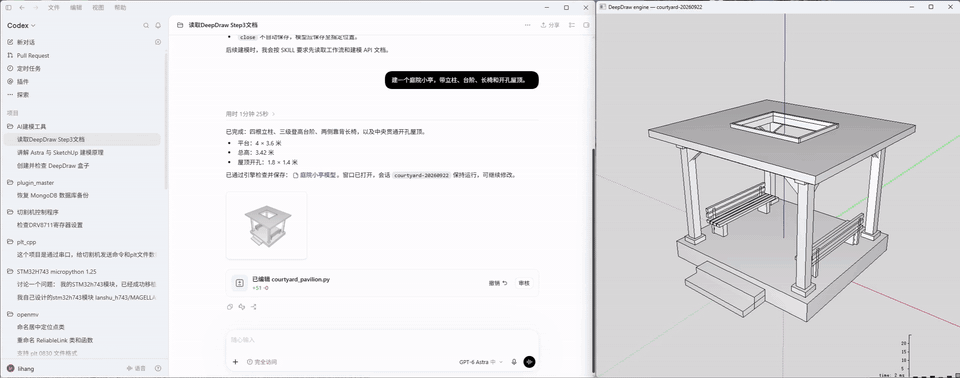Go back with the left arrow
The height and width of the screenshot is (378, 960).
pos(22,7)
